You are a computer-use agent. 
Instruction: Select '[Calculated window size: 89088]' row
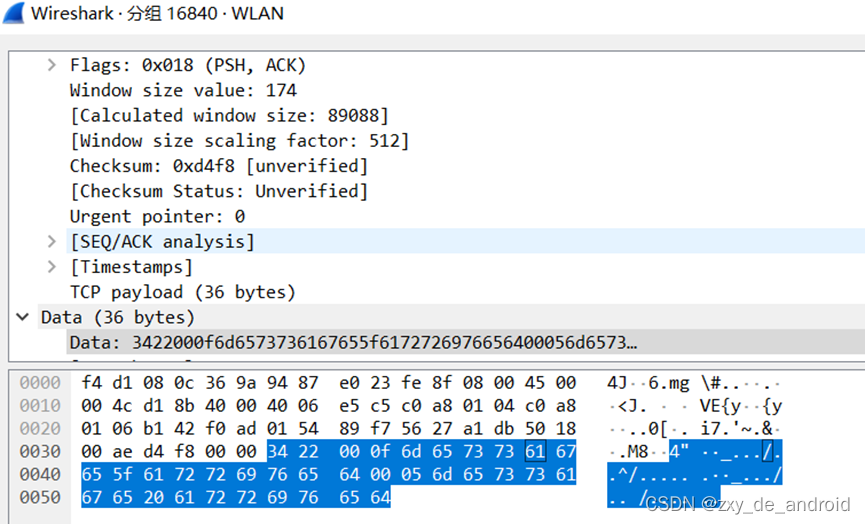229,116
